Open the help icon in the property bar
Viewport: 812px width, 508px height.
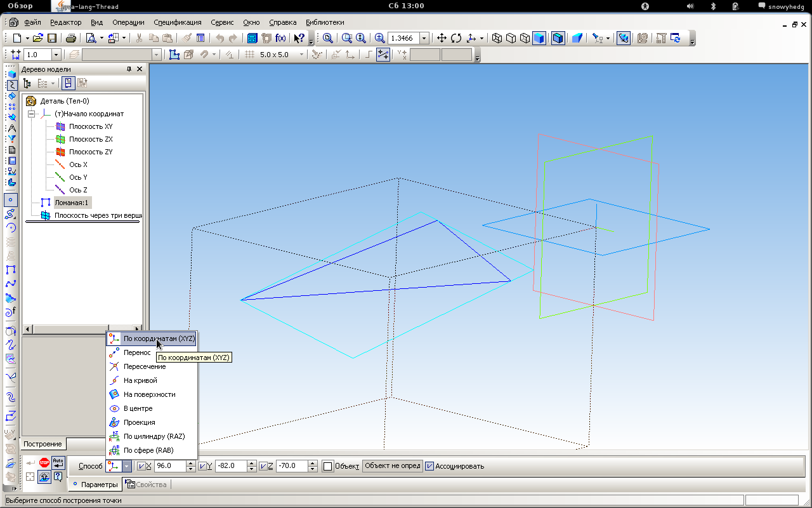58,477
